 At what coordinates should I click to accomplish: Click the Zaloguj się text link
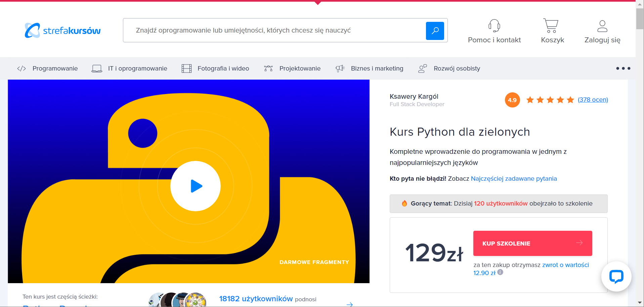(x=602, y=40)
